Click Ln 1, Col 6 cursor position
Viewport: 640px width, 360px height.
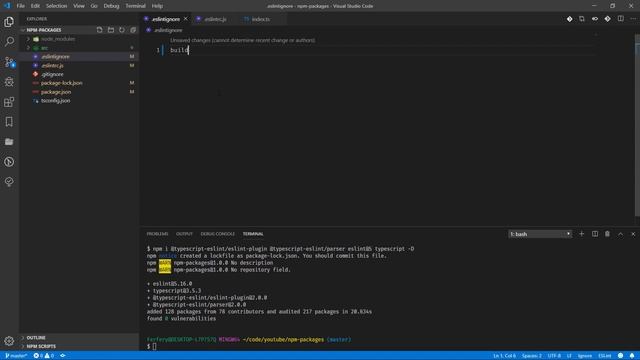(504, 356)
